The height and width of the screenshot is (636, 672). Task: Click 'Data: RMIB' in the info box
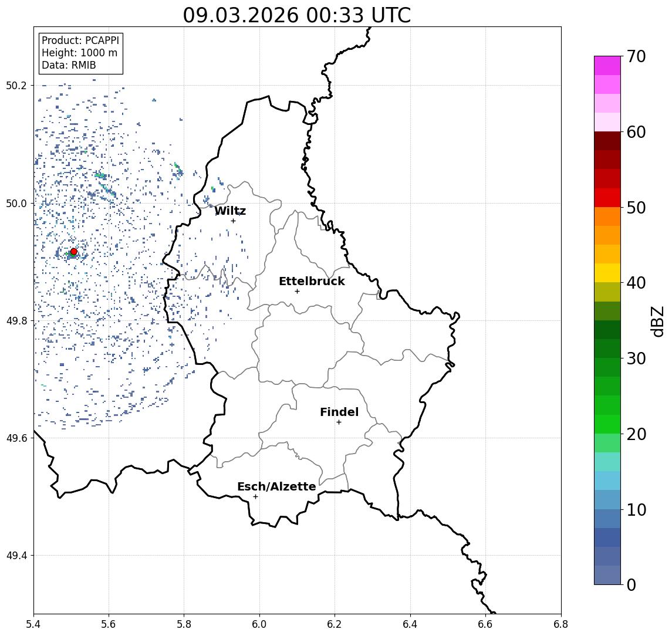(x=69, y=65)
